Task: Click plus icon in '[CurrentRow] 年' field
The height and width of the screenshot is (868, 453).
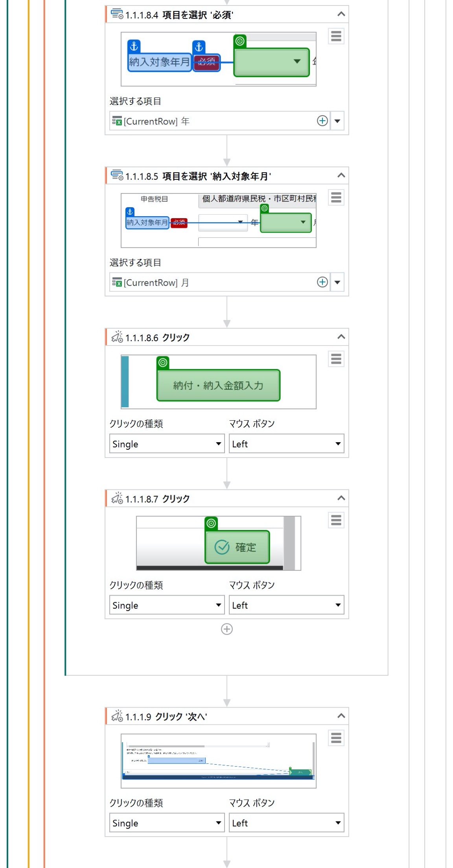Action: point(322,121)
